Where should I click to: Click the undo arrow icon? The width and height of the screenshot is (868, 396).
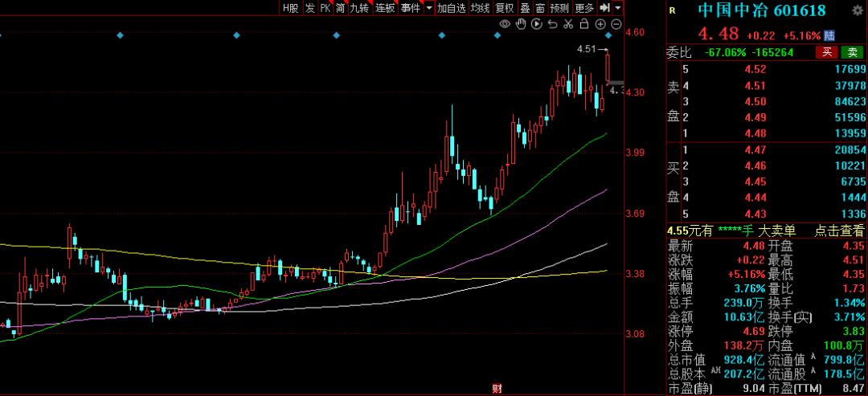pyautogui.click(x=551, y=24)
